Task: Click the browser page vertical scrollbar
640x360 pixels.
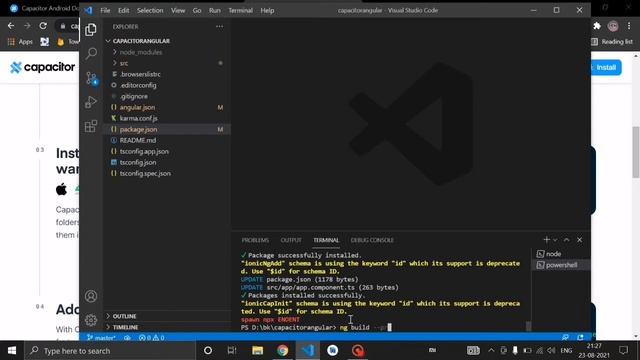Action: click(x=636, y=152)
